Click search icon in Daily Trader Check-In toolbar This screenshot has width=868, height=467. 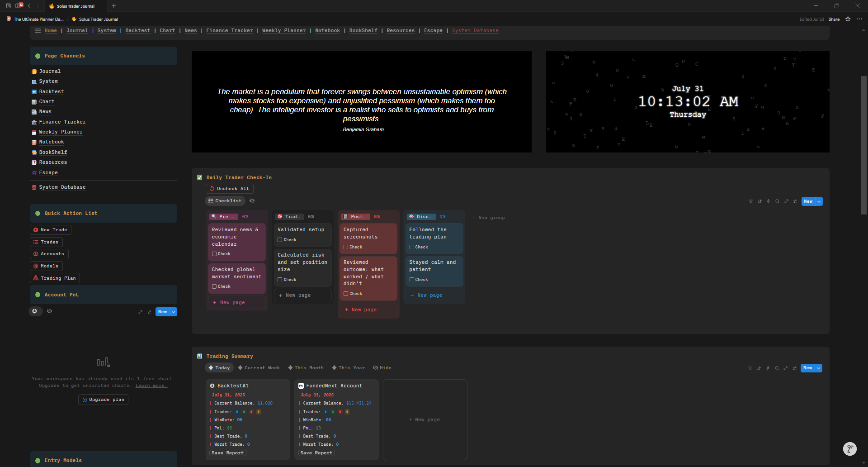click(x=777, y=201)
